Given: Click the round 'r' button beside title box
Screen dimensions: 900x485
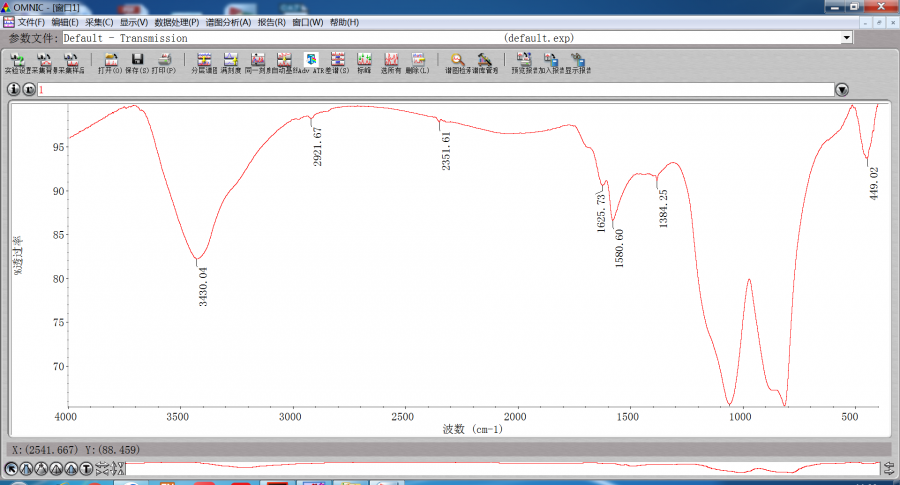Looking at the screenshot, I should pos(29,90).
